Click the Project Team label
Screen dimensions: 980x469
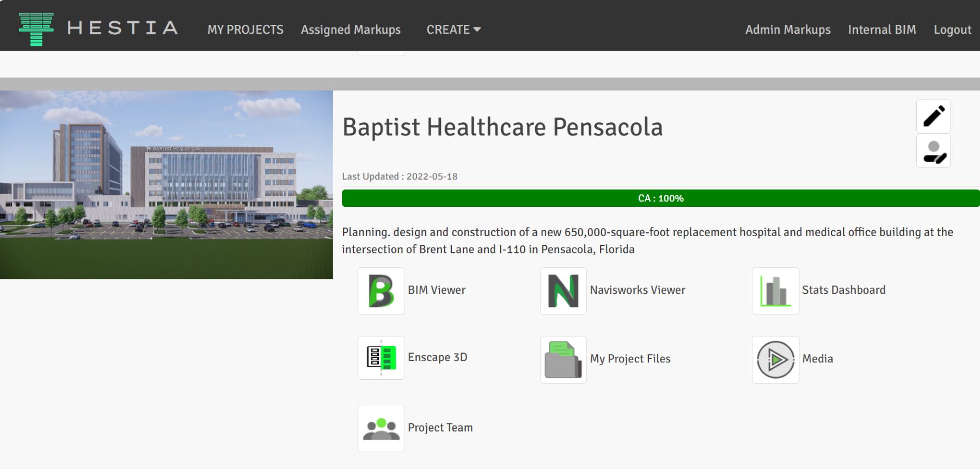[x=440, y=428]
